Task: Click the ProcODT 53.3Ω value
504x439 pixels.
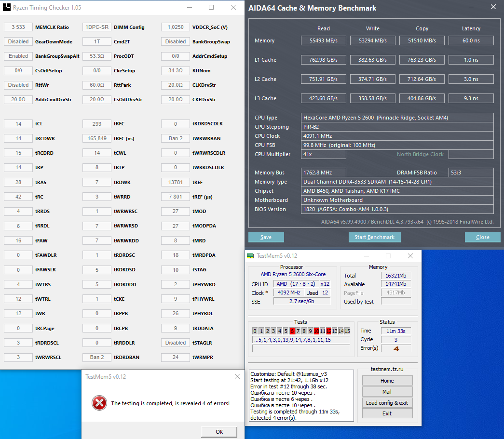Action: point(97,56)
